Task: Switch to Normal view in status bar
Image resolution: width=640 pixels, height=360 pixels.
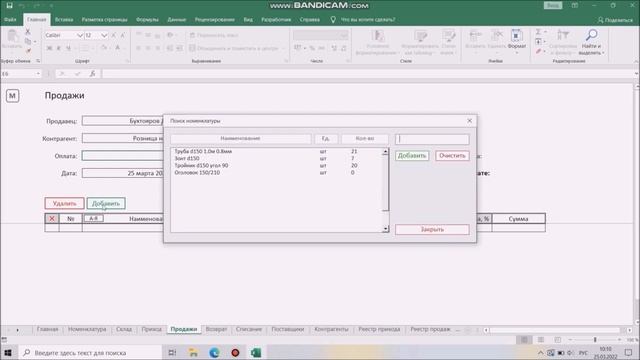Action: [x=524, y=340]
